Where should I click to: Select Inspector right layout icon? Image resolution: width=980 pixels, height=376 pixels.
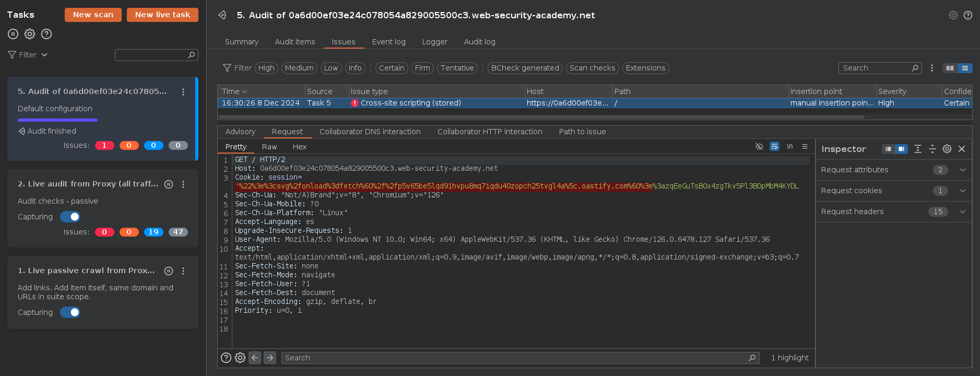click(901, 149)
